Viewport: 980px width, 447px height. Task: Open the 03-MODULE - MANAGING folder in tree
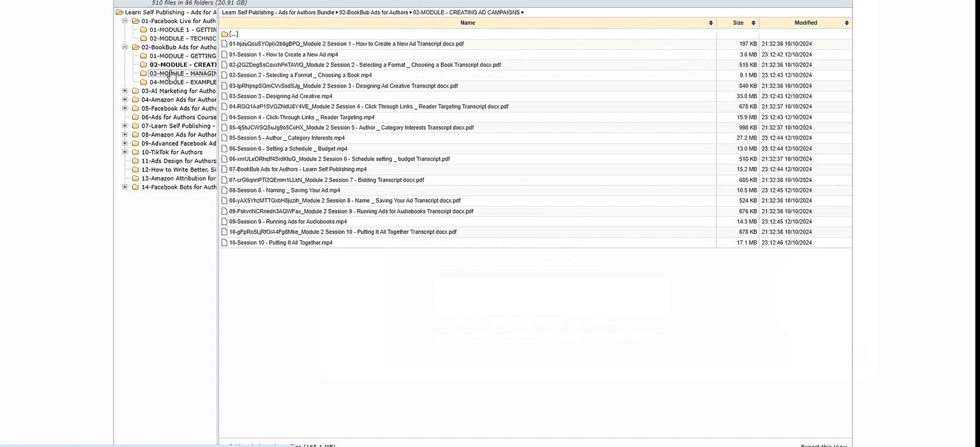point(183,73)
